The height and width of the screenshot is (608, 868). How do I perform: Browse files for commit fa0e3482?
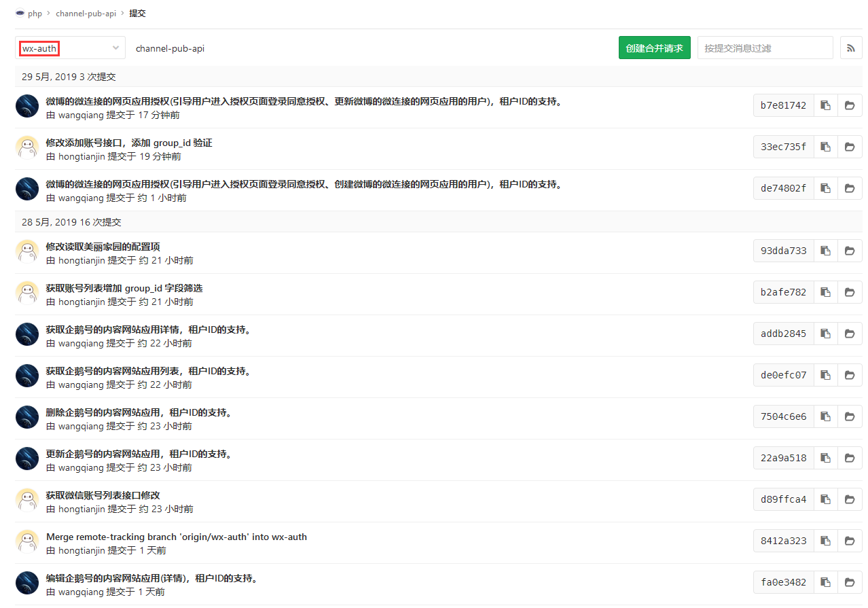tap(850, 582)
